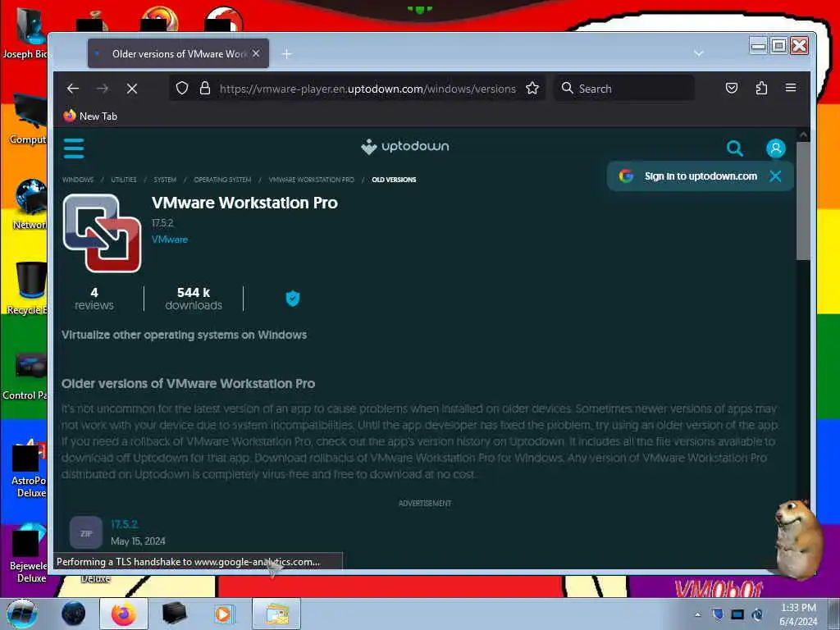The height and width of the screenshot is (630, 840).
Task: Go to VMWARE WORKSTATION PRO breadcrumb
Action: coord(311,180)
